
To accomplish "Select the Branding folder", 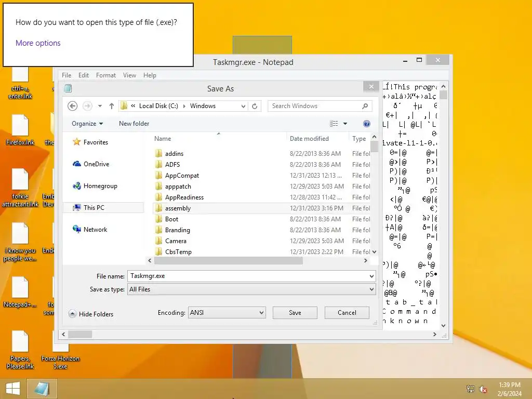I will (x=261, y=230).
